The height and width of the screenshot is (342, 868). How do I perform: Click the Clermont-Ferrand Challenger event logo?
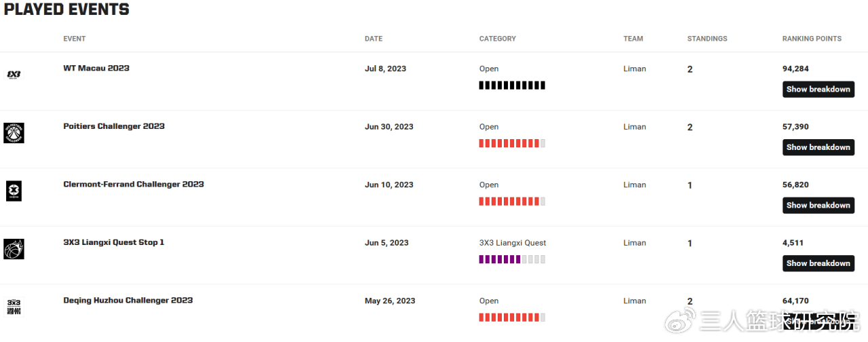tap(14, 191)
